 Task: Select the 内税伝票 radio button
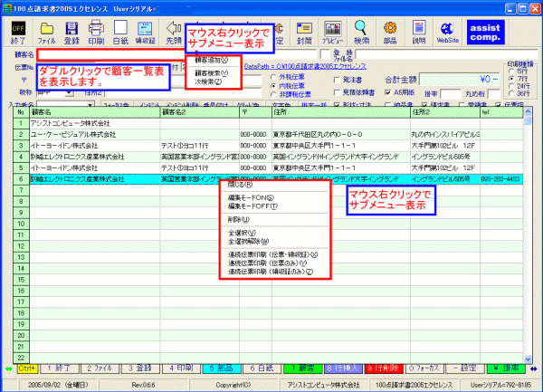click(x=273, y=85)
